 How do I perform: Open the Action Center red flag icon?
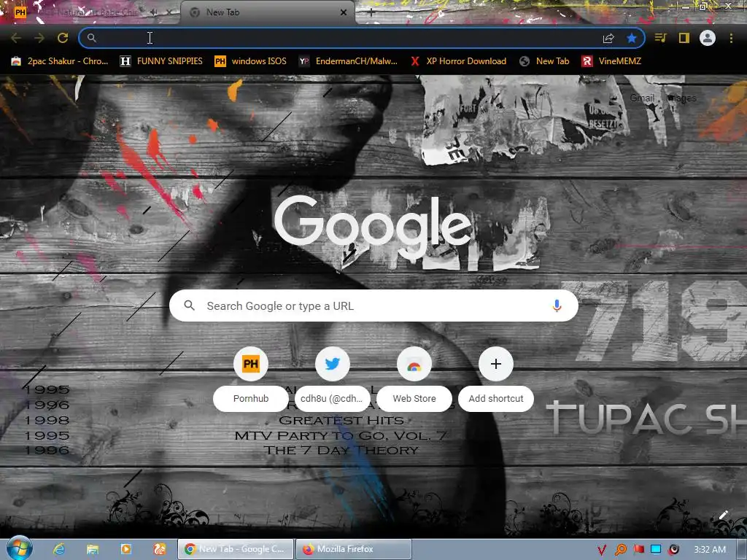click(x=638, y=549)
